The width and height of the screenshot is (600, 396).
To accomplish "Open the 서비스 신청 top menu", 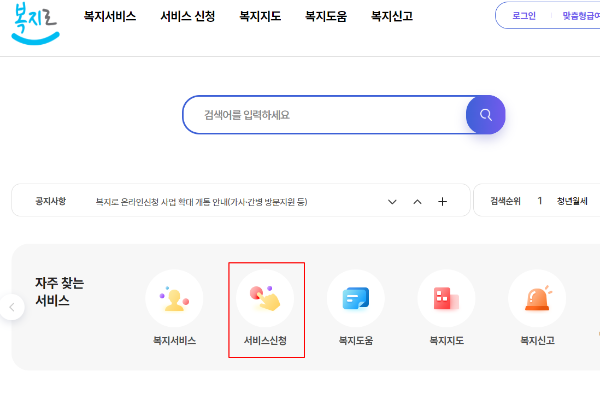I will click(x=188, y=16).
